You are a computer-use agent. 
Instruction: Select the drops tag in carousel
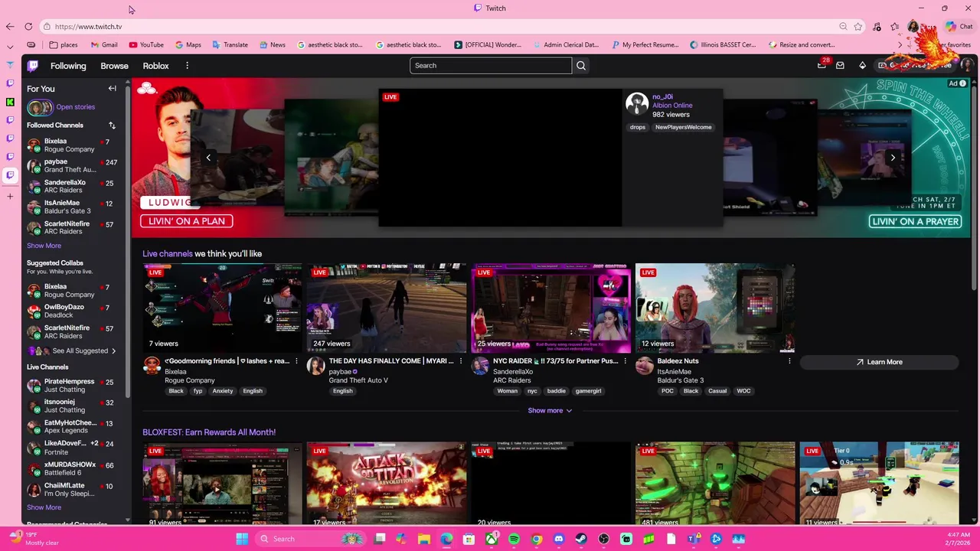click(x=638, y=127)
